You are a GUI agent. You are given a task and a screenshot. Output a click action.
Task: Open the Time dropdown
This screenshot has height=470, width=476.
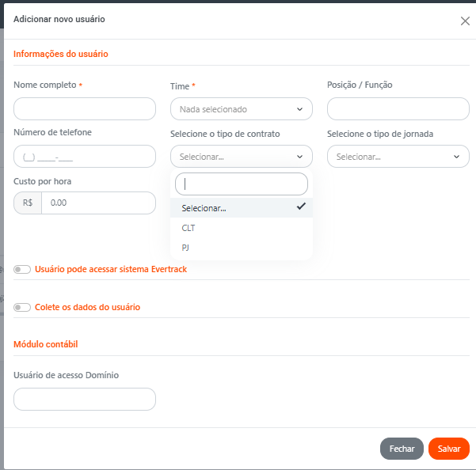coord(241,109)
